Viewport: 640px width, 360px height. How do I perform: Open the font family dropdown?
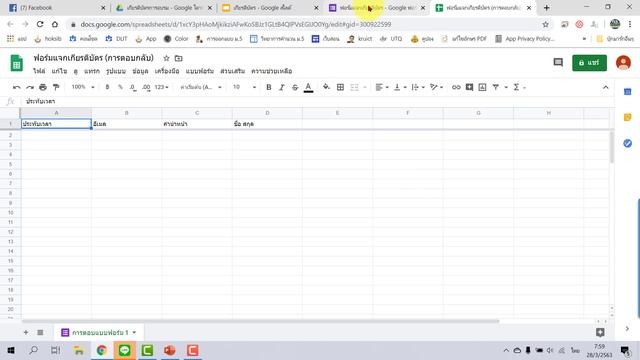201,87
